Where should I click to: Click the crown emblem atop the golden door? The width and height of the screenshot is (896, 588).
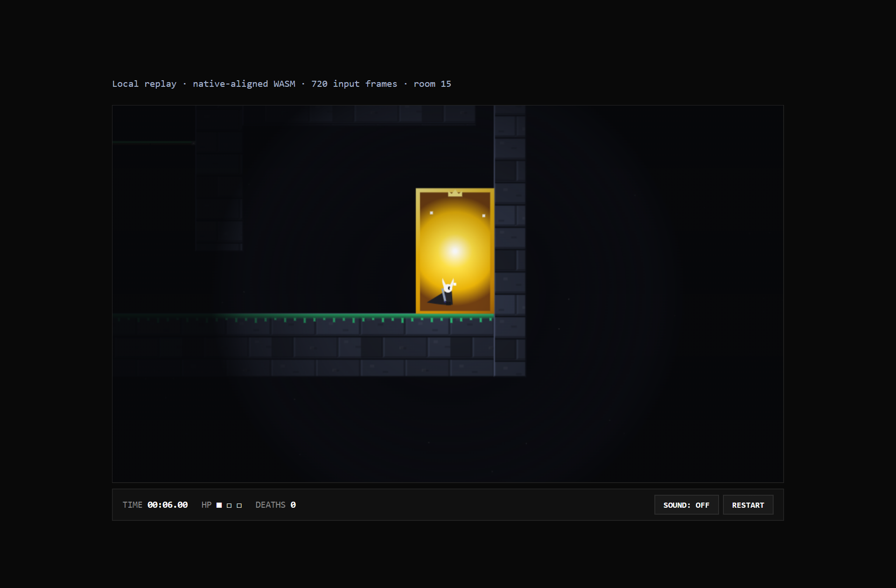point(455,193)
